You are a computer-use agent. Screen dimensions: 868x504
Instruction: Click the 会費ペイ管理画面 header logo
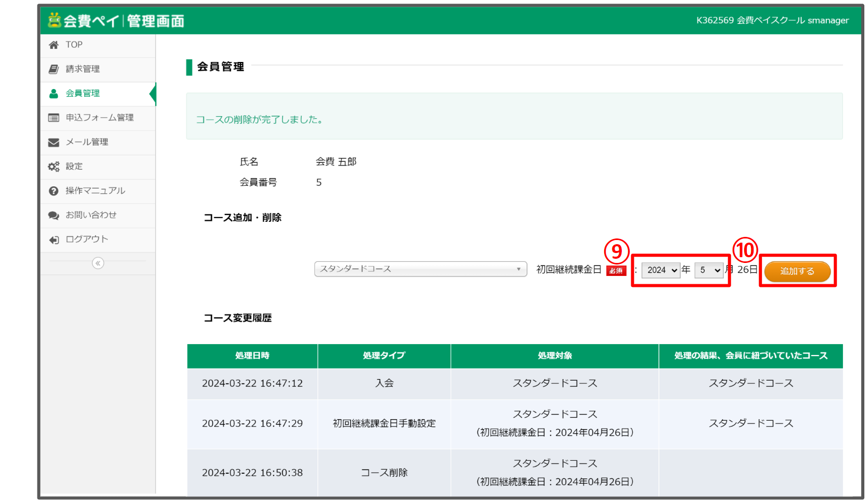click(117, 21)
